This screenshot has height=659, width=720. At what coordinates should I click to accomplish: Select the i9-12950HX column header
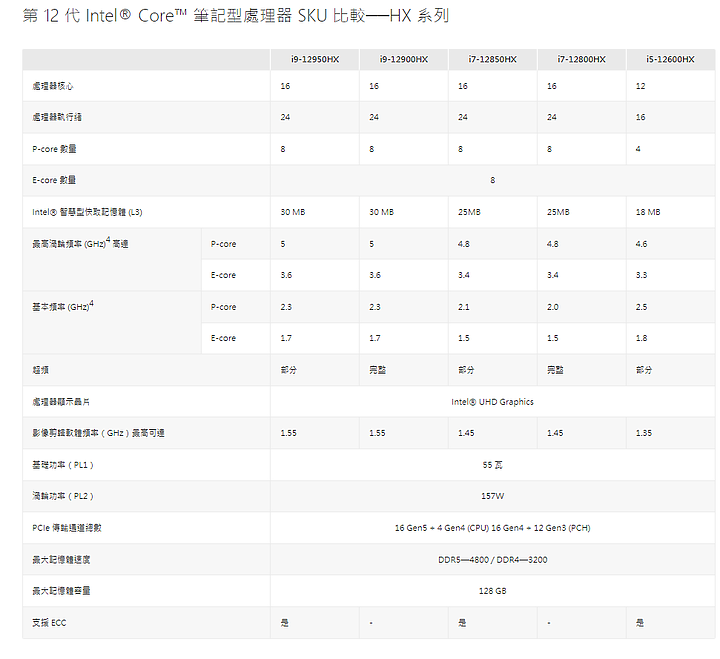tap(315, 59)
